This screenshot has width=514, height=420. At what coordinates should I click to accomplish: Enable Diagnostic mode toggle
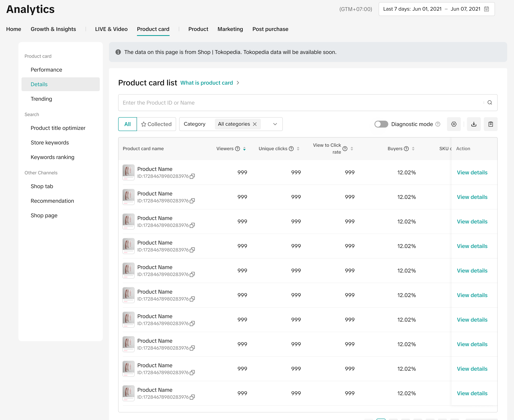click(381, 124)
